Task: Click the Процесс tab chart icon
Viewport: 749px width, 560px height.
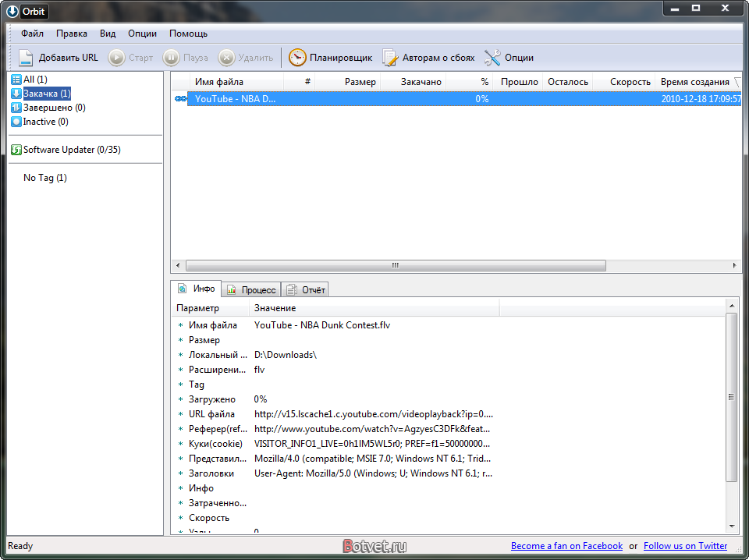Action: point(231,290)
